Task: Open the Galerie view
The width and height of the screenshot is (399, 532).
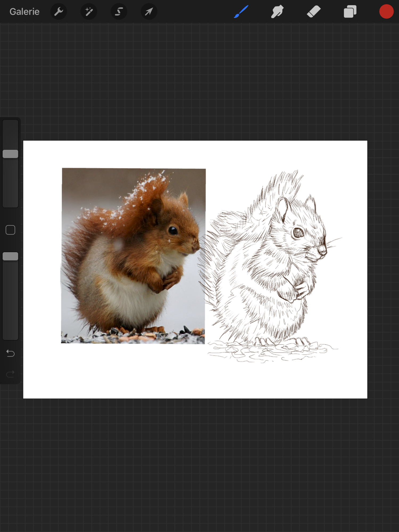Action: pyautogui.click(x=24, y=12)
